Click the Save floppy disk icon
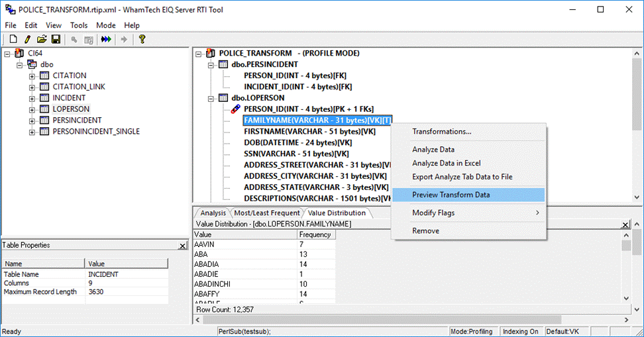Screen dimensions: 644x337 56,40
